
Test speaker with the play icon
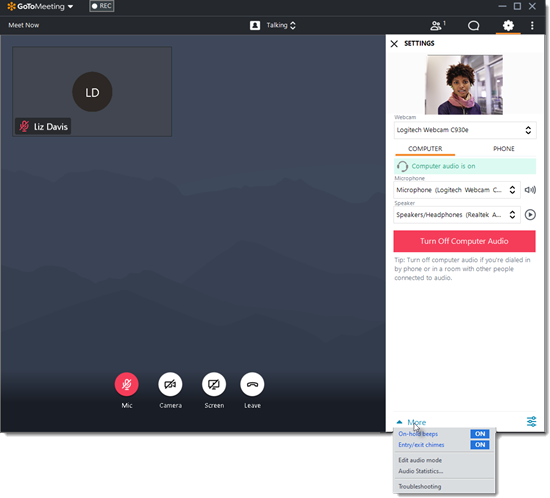530,215
